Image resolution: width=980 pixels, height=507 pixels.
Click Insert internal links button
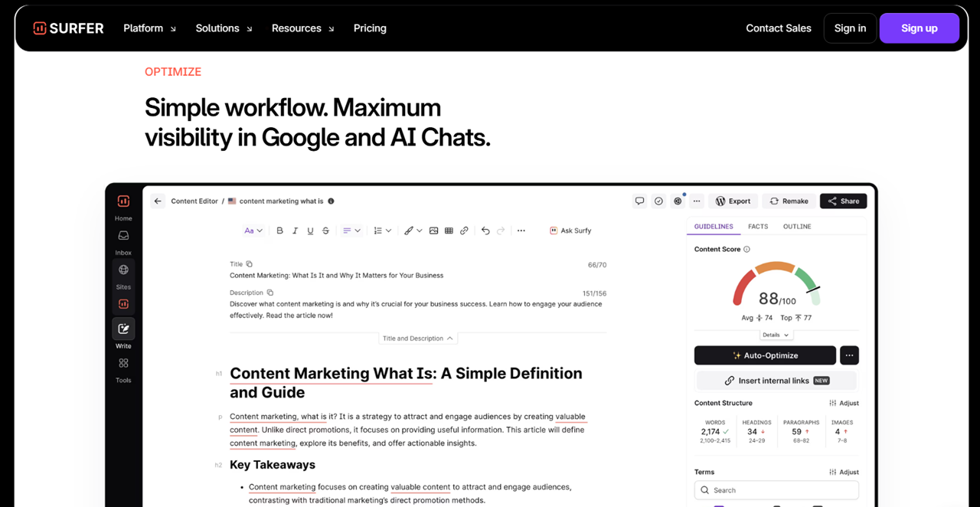click(x=776, y=381)
